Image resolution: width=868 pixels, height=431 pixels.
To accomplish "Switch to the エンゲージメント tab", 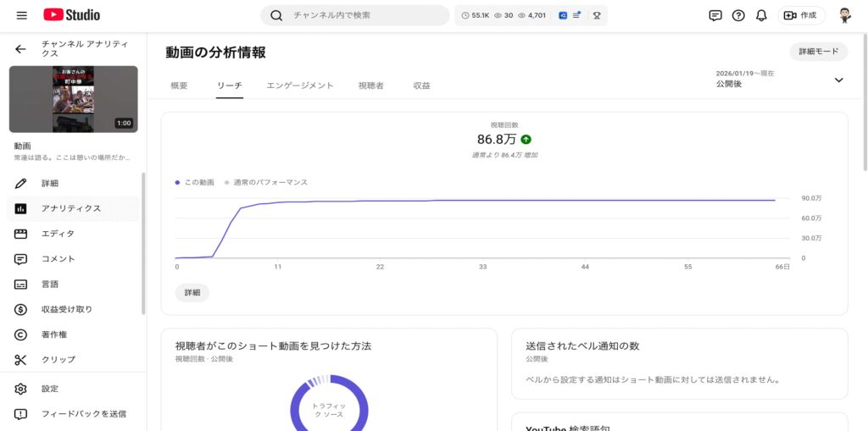I will [300, 86].
